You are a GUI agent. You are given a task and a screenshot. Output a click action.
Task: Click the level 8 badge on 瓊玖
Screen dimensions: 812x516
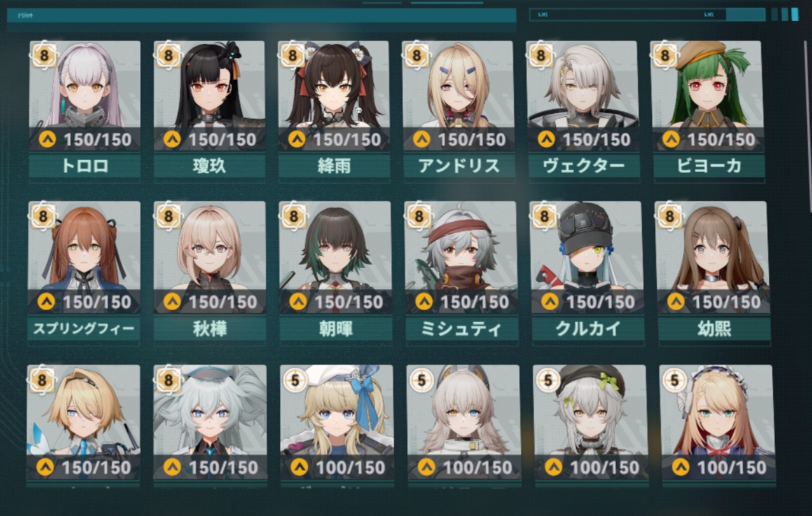(168, 56)
